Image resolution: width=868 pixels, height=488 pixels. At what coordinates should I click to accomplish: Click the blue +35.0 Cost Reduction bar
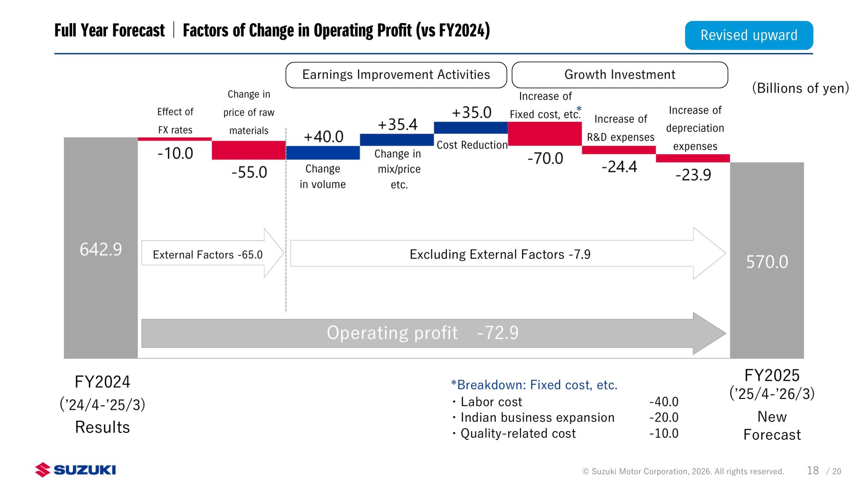(x=471, y=128)
